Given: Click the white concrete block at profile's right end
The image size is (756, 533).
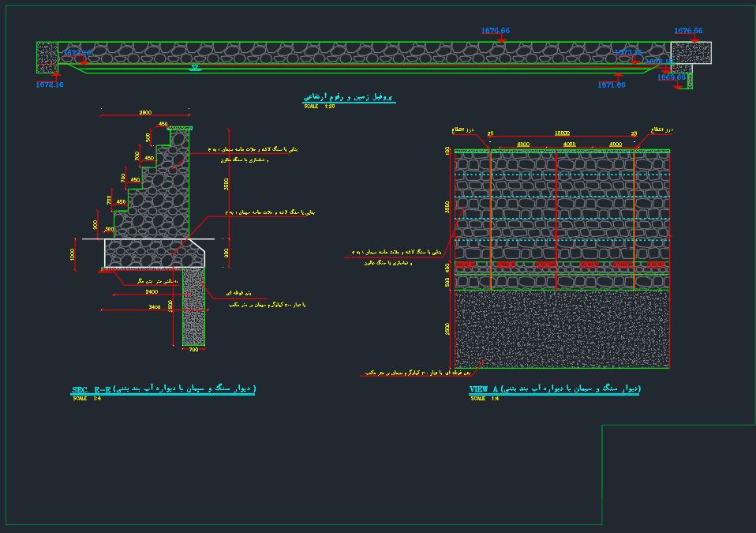Looking at the screenshot, I should tap(691, 52).
